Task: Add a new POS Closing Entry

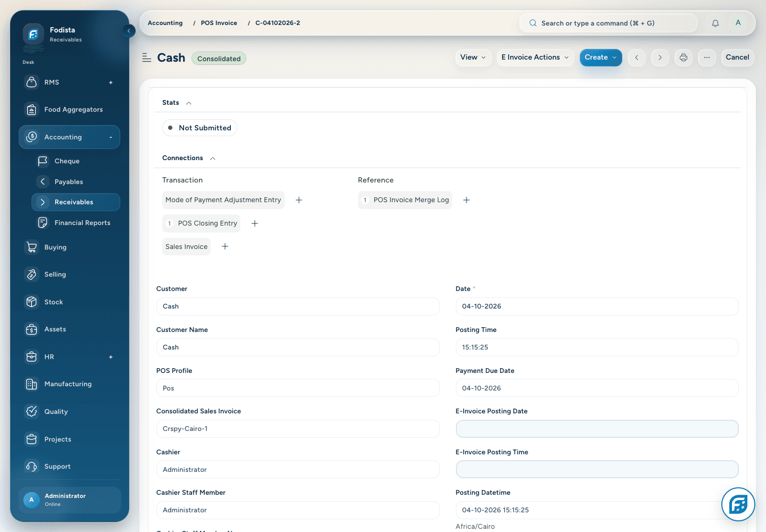Action: (x=255, y=223)
